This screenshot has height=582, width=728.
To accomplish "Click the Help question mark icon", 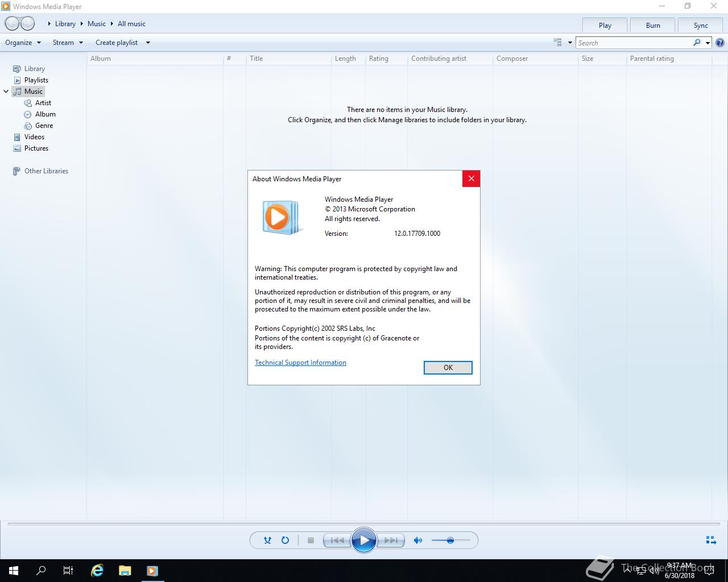I will point(720,43).
